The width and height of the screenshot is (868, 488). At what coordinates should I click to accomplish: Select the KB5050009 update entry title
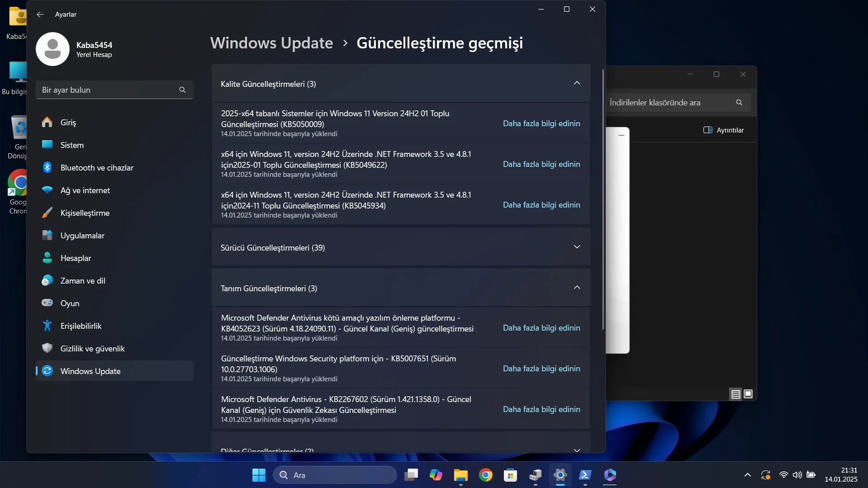(x=335, y=119)
